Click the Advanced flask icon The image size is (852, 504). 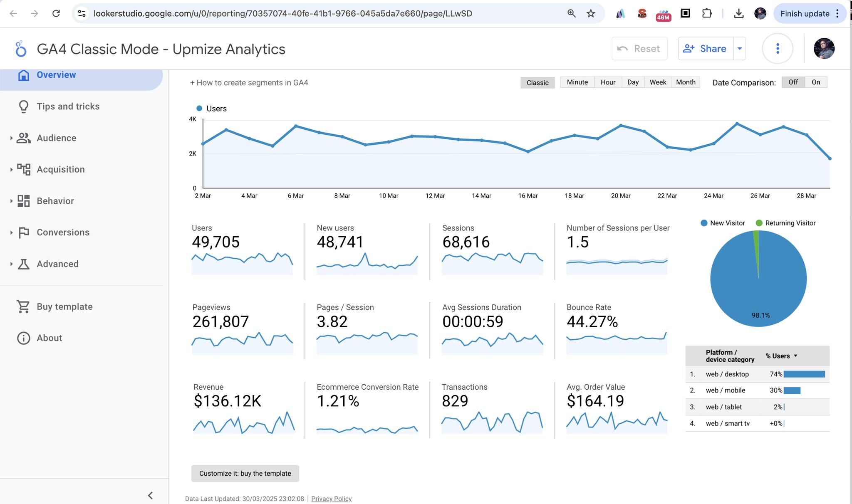pos(24,264)
